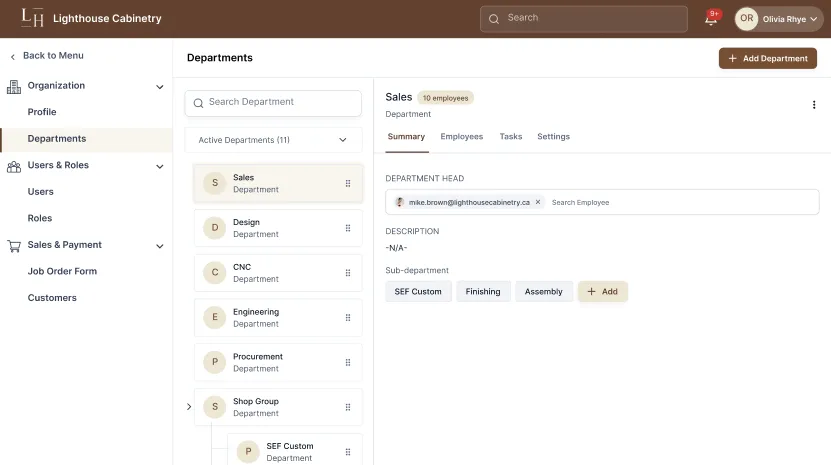
Task: Click the Sales & Payment cart icon
Action: point(14,245)
